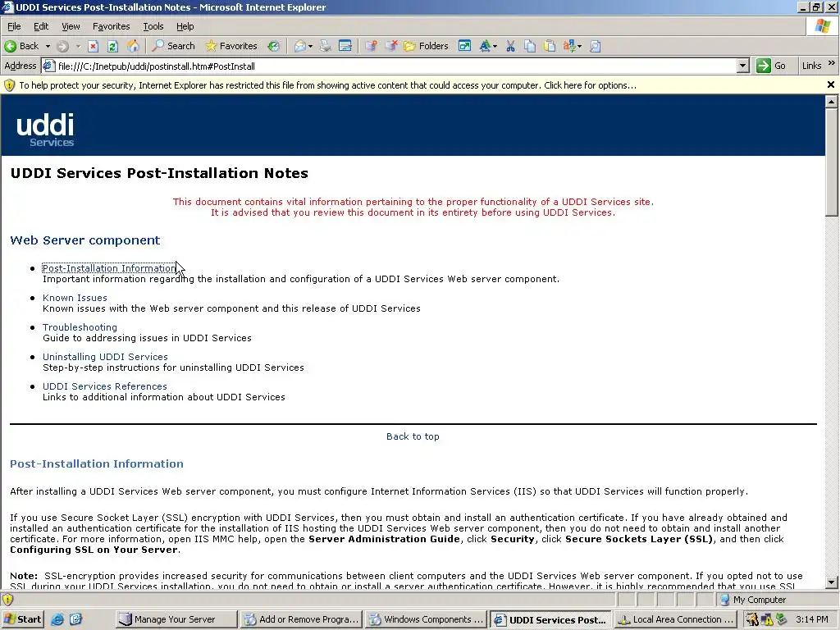Image resolution: width=840 pixels, height=630 pixels.
Task: Click the Refresh page icon
Action: (x=112, y=46)
